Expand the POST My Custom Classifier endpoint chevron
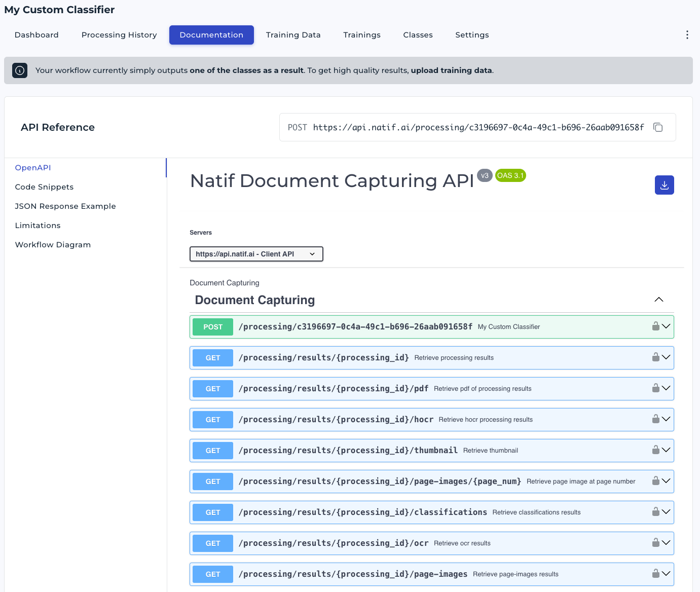This screenshot has width=700, height=592. pos(666,326)
